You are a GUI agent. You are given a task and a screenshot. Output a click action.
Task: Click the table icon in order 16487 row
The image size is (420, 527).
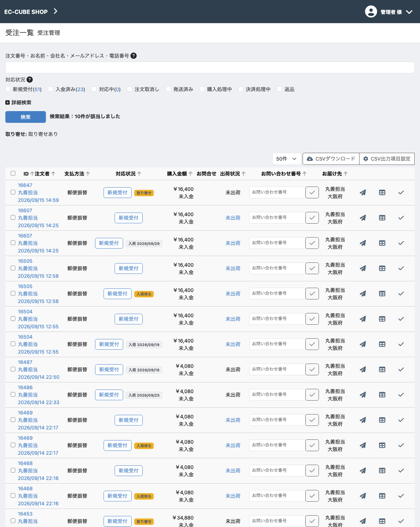tap(382, 370)
